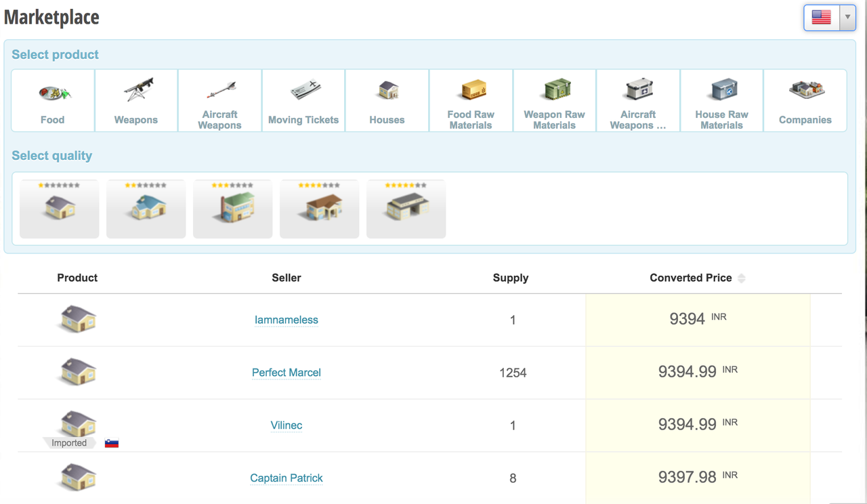This screenshot has width=867, height=504.
Task: Open the Moving Tickets product category
Action: [x=303, y=100]
